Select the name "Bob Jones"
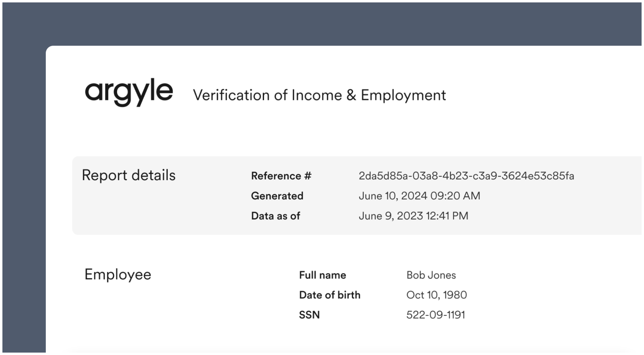 [x=431, y=275]
